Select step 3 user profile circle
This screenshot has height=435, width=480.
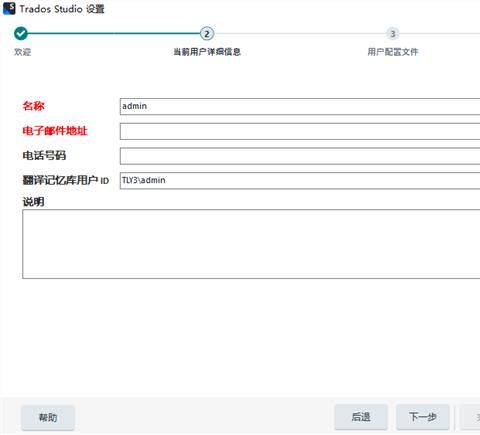tap(393, 34)
